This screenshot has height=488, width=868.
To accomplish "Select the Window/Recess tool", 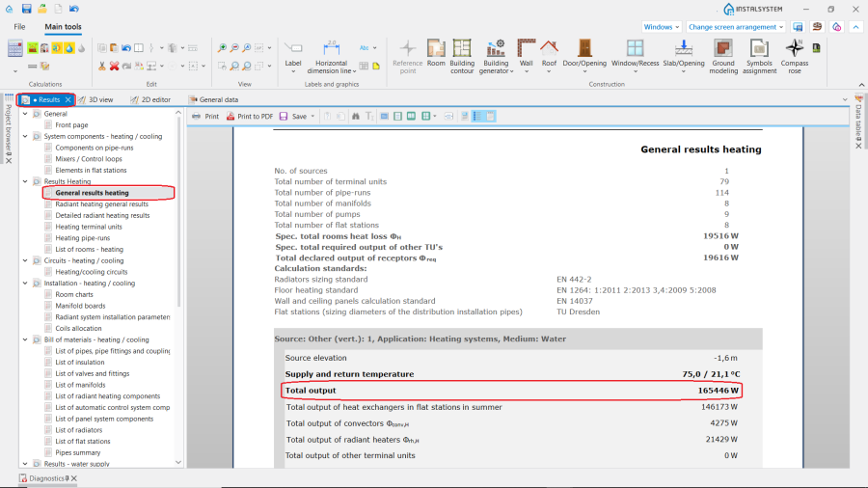I will point(635,56).
